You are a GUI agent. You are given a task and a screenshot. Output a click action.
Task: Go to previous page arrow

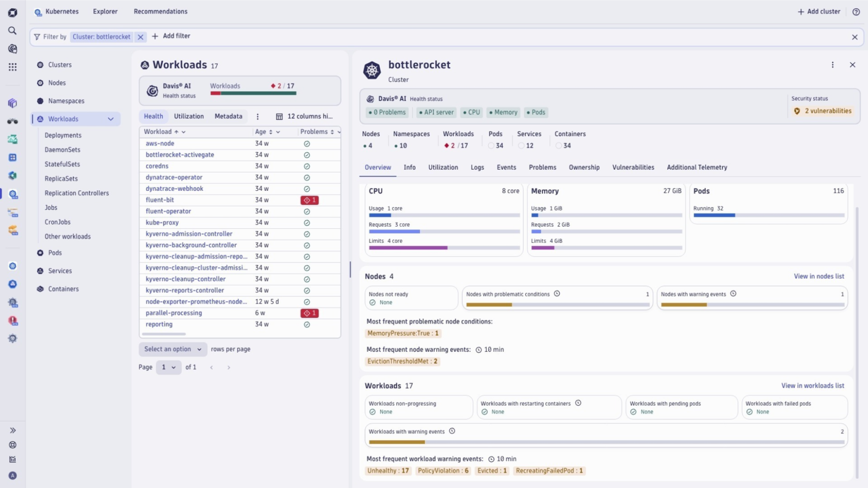point(212,368)
